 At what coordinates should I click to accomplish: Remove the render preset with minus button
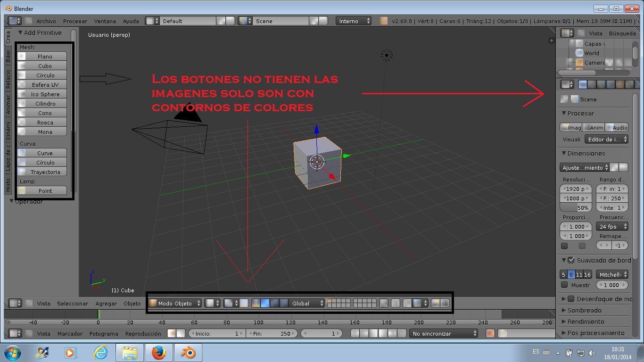[623, 168]
